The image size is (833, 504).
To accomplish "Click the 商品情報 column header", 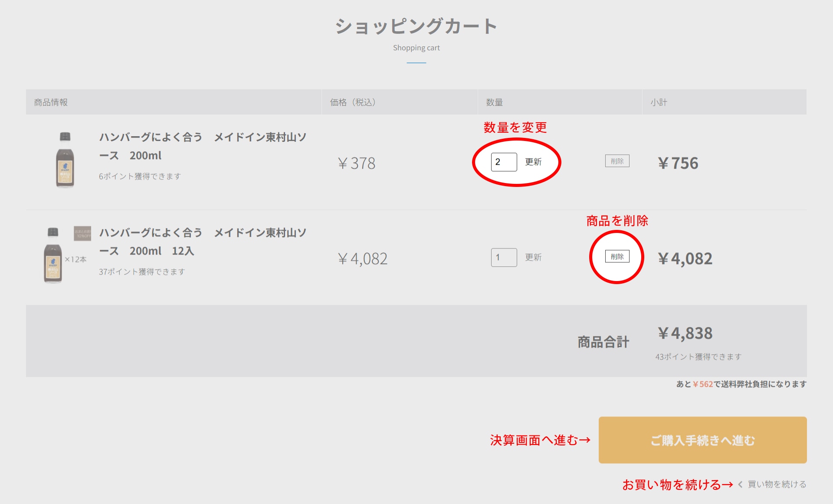I will pyautogui.click(x=51, y=102).
